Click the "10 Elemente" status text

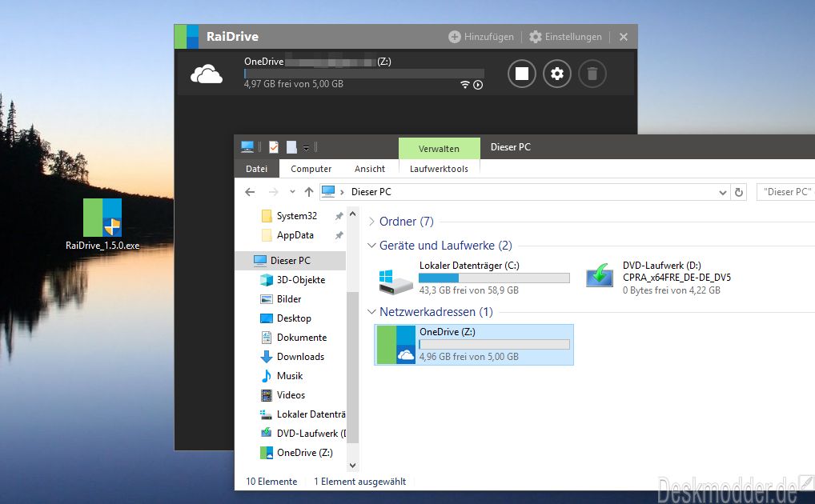pos(271,482)
